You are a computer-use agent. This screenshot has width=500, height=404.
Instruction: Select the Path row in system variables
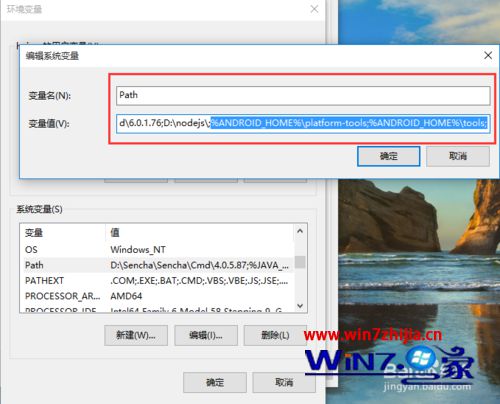pyautogui.click(x=157, y=265)
